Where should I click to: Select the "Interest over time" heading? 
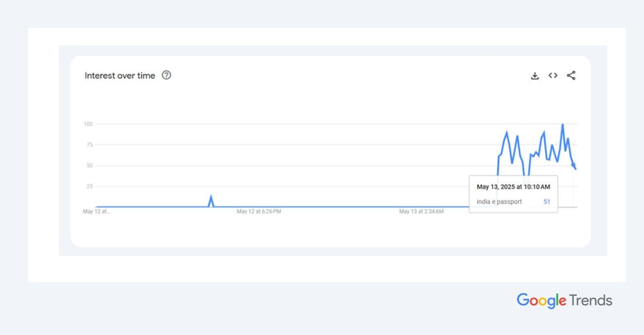coord(120,76)
